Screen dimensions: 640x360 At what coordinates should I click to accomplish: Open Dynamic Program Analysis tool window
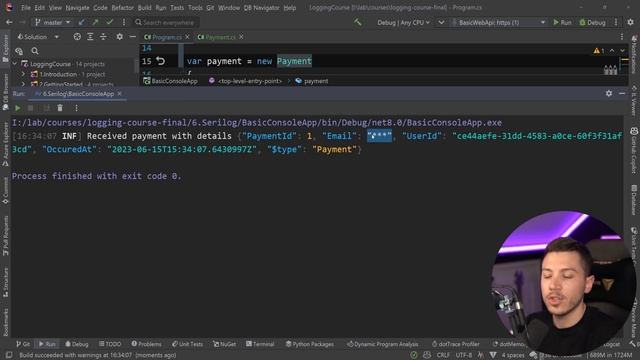pyautogui.click(x=382, y=344)
